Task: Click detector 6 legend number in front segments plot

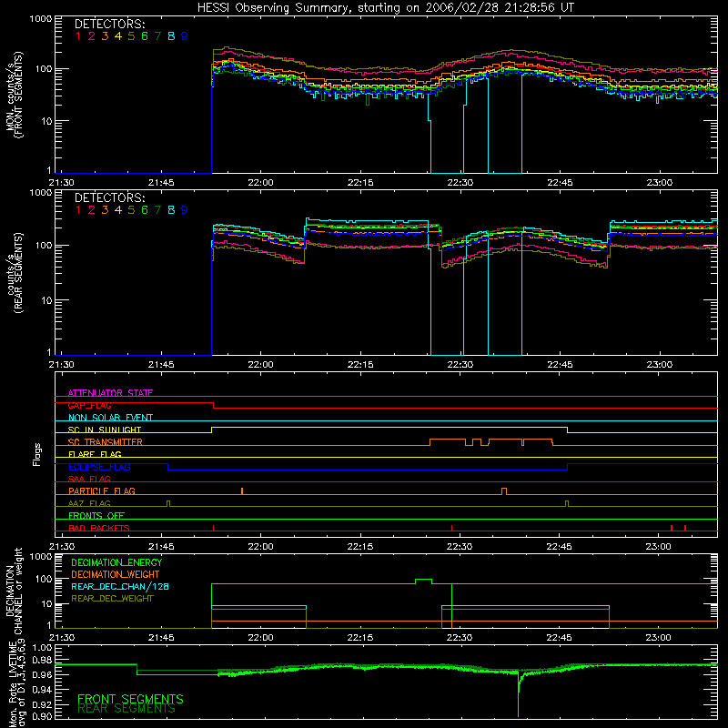Action: pos(145,36)
